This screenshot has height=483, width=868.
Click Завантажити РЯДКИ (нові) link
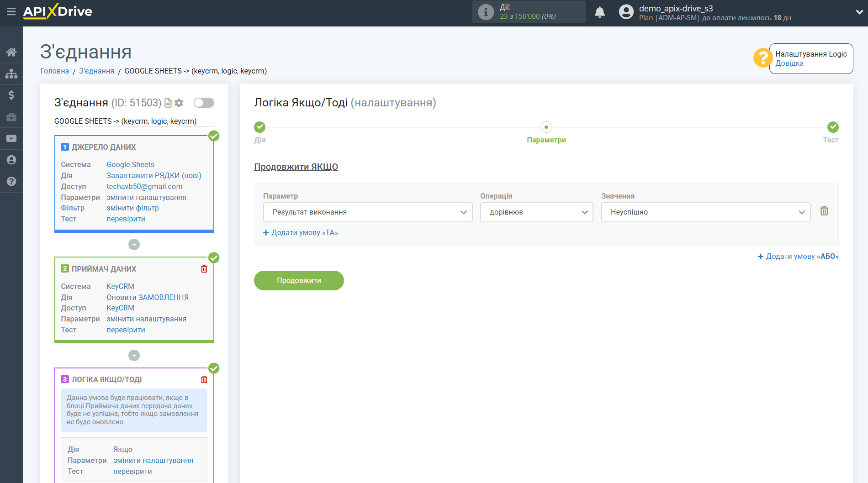pyautogui.click(x=154, y=175)
